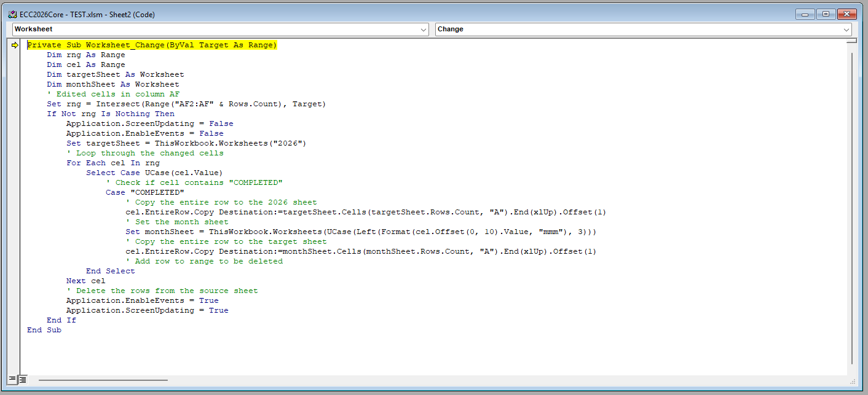
Task: Select the Procedure View icon
Action: pyautogui.click(x=14, y=379)
